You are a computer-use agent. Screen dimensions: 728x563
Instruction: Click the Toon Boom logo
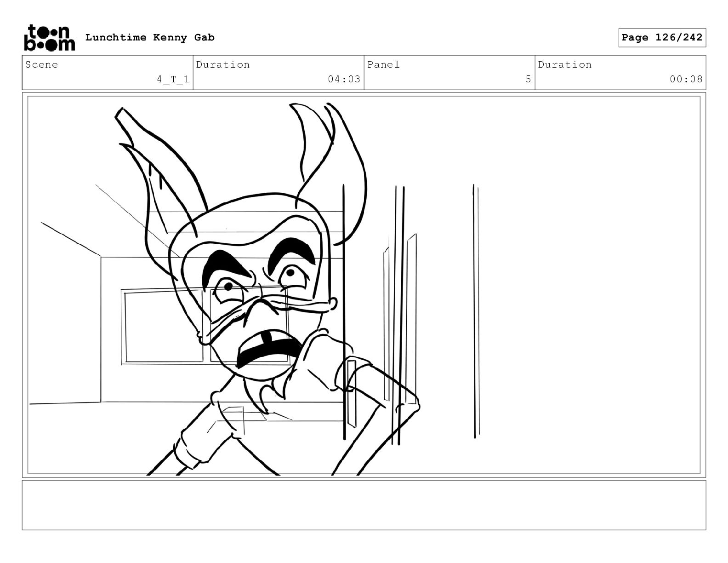point(49,38)
